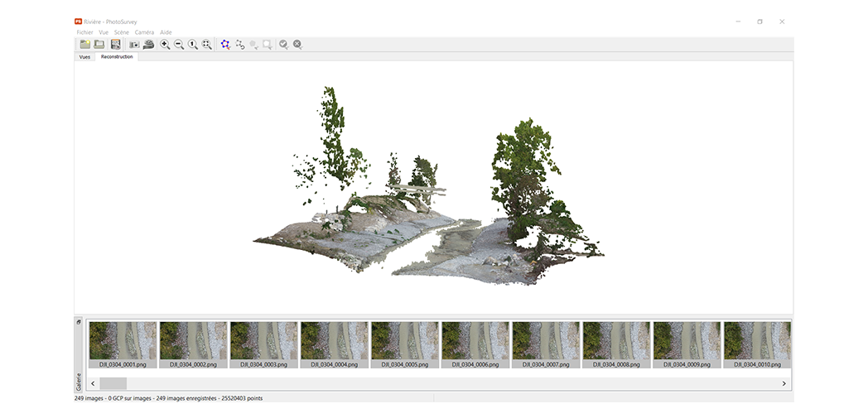
Task: Click the gallery scrollbar left arrow
Action: point(93,383)
